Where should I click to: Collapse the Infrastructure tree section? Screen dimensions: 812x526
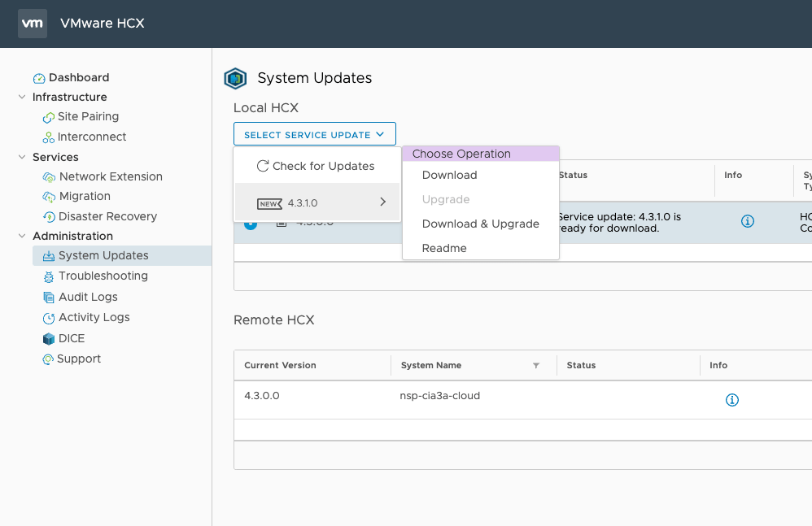click(22, 98)
